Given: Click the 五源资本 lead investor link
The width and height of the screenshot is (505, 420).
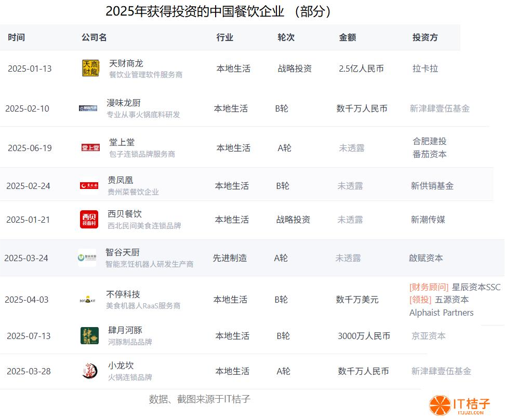Looking at the screenshot, I should click(x=451, y=300).
